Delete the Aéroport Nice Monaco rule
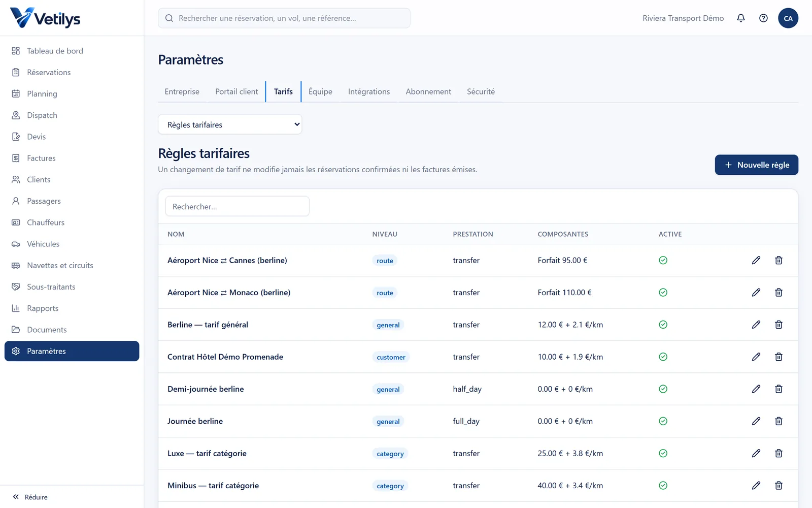812x508 pixels. (x=779, y=293)
